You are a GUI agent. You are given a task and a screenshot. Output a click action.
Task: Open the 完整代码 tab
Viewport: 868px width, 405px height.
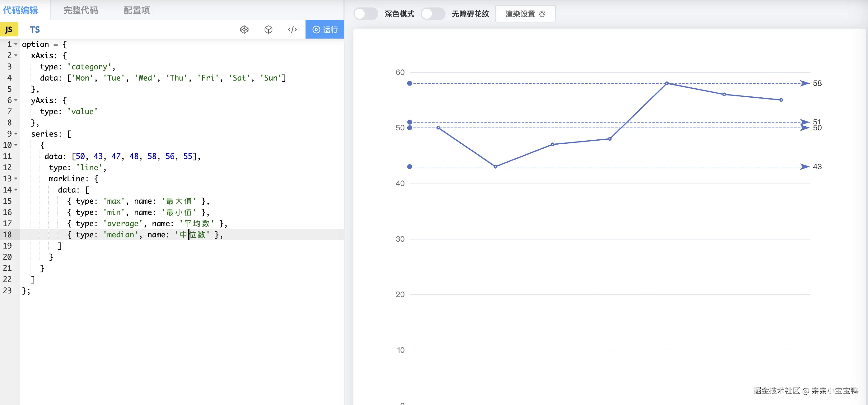[81, 11]
